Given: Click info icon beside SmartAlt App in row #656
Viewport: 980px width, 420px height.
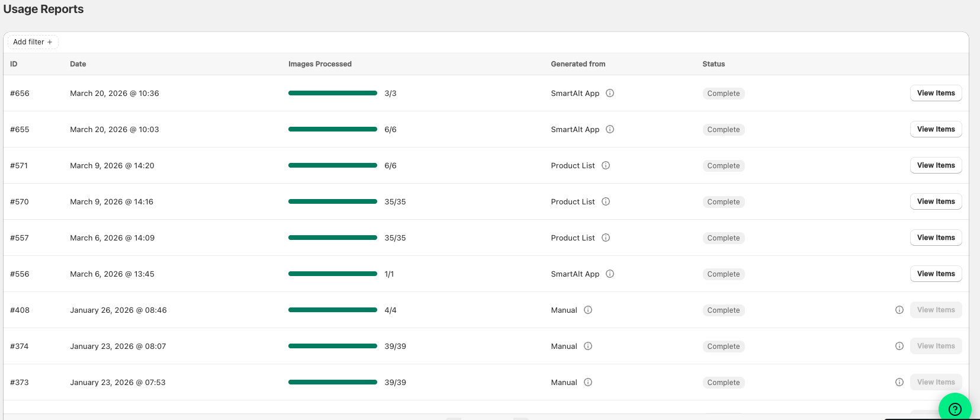Looking at the screenshot, I should click(x=610, y=93).
